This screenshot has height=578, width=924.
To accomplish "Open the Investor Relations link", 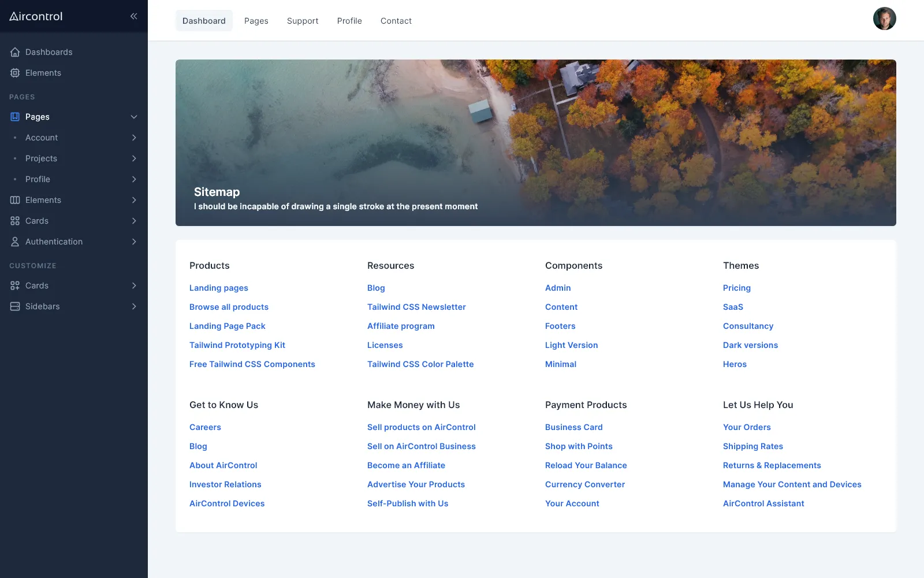I will (225, 484).
